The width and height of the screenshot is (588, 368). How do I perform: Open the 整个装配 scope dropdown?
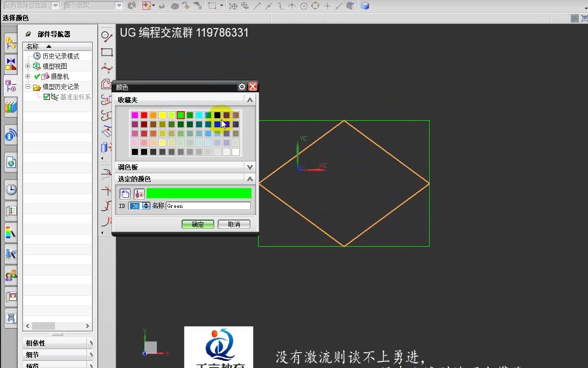click(x=117, y=5)
